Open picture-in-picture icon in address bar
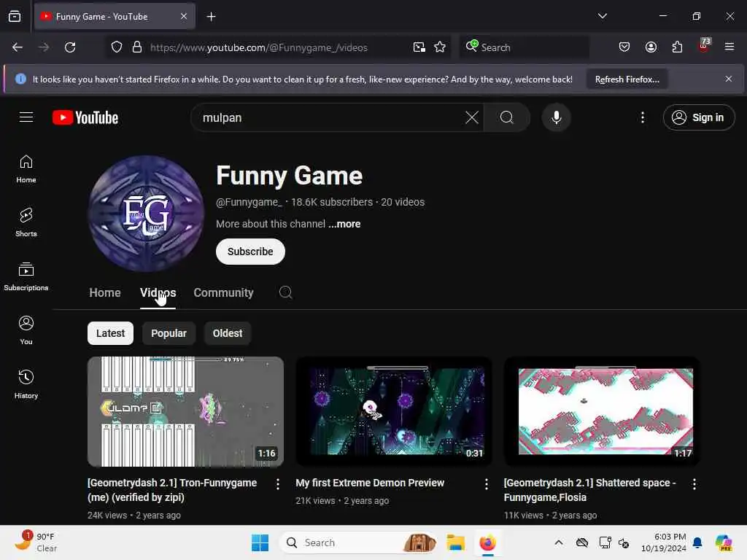This screenshot has height=560, width=747. click(x=419, y=47)
